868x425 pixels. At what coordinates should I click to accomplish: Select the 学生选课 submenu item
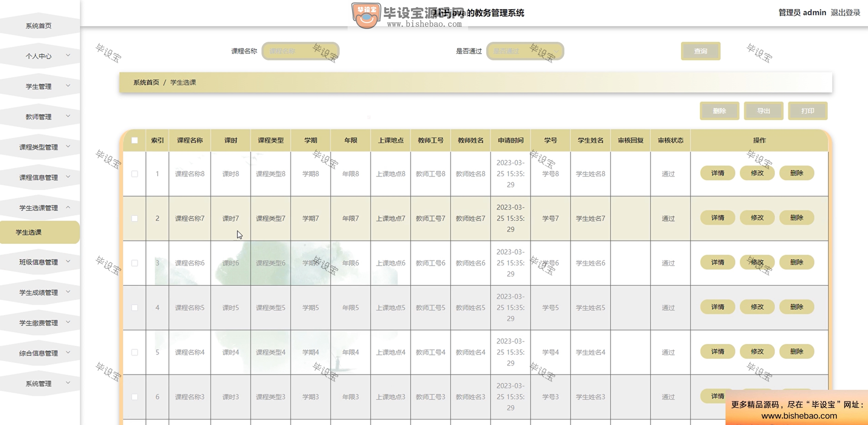tap(40, 233)
